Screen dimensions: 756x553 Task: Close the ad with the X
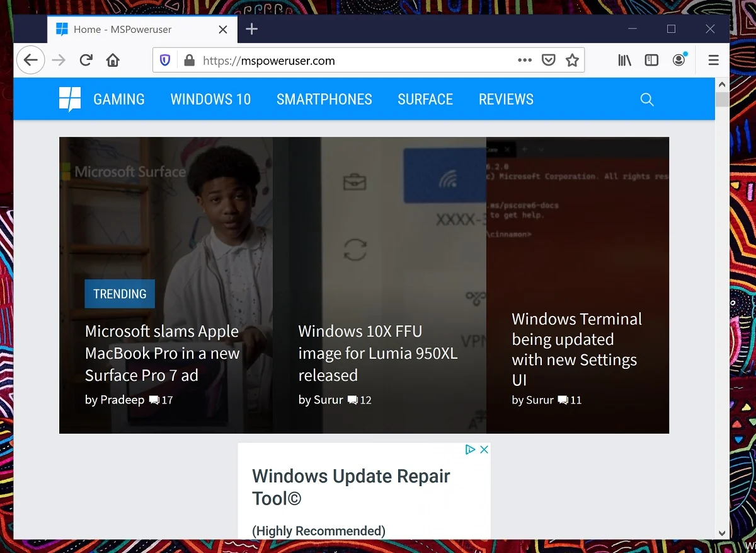(484, 450)
